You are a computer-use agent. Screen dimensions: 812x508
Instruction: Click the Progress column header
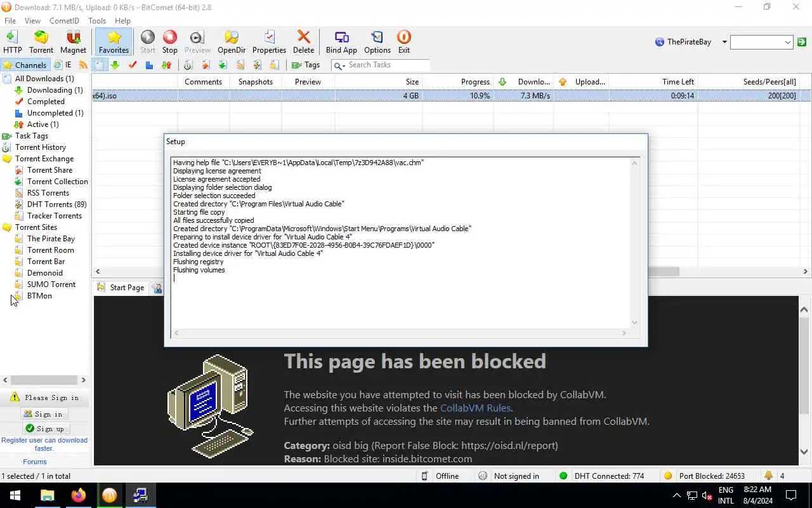[x=457, y=82]
